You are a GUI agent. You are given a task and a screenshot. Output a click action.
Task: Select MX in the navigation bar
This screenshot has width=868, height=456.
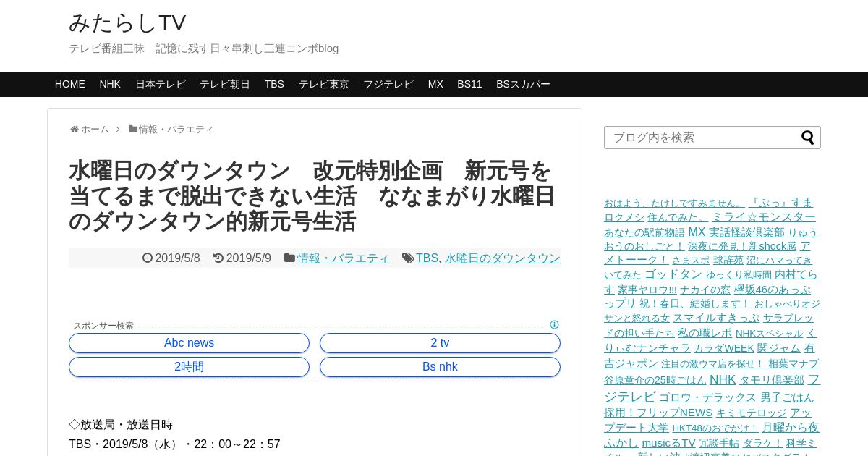click(x=435, y=84)
